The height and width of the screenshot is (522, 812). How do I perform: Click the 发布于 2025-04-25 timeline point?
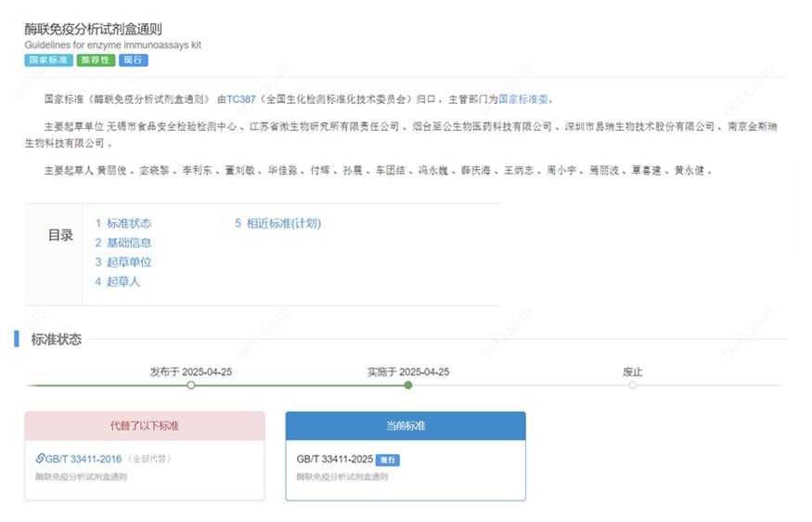coord(191,385)
